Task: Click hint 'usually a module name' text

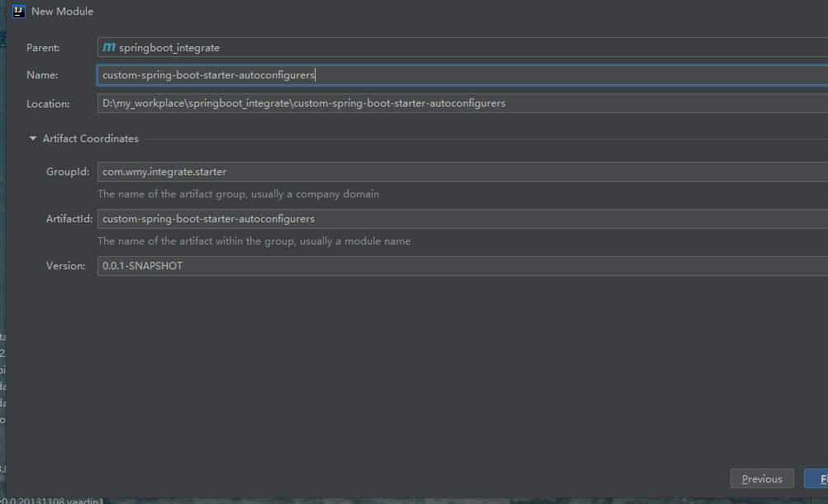Action: click(x=355, y=241)
